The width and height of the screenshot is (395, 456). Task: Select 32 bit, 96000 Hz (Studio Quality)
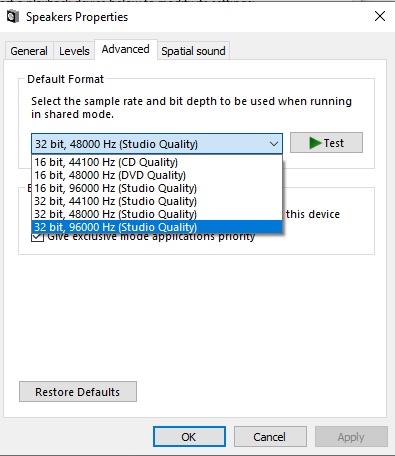157,227
